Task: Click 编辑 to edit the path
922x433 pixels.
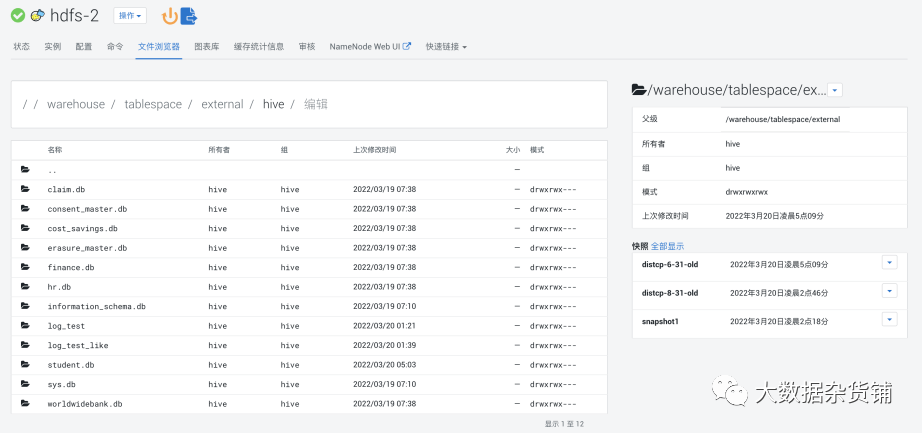Action: (316, 104)
